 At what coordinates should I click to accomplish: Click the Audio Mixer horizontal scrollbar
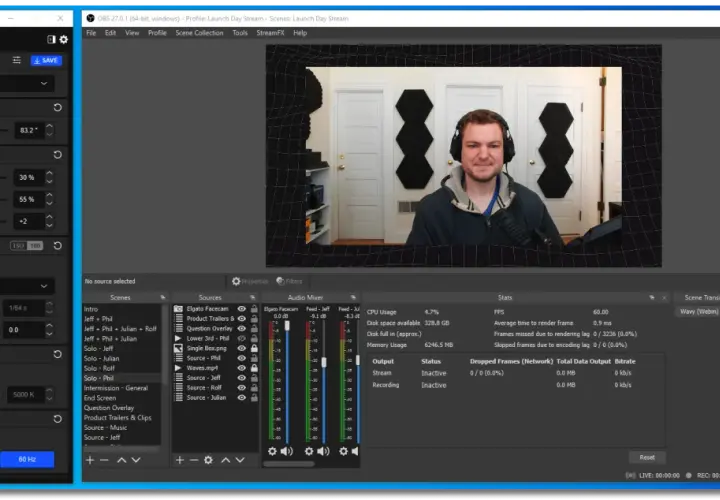[289, 464]
